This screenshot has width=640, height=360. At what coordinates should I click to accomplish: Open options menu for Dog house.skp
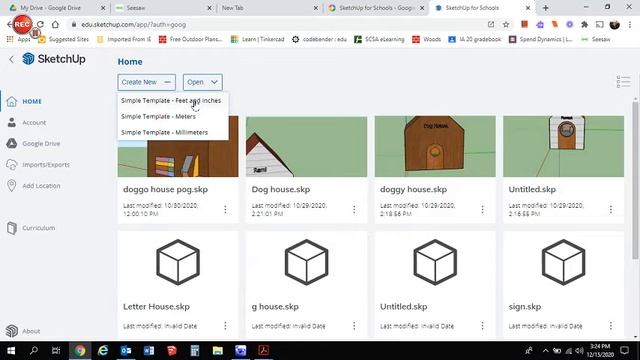pos(354,209)
